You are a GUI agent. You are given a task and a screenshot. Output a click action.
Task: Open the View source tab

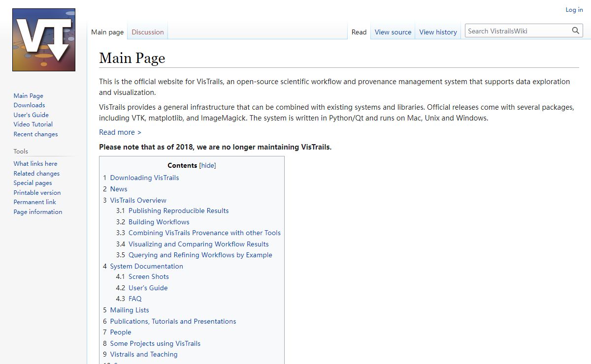pyautogui.click(x=393, y=32)
